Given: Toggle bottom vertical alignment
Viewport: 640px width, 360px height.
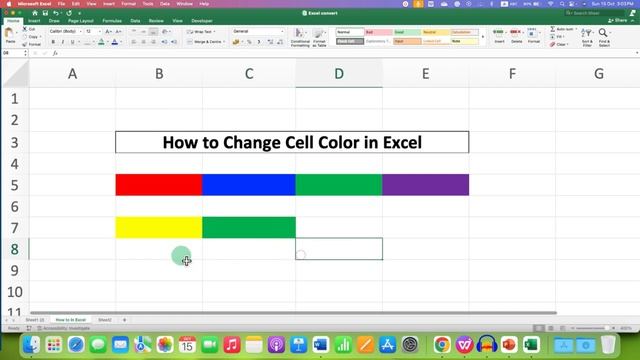Looking at the screenshot, I should 153,31.
